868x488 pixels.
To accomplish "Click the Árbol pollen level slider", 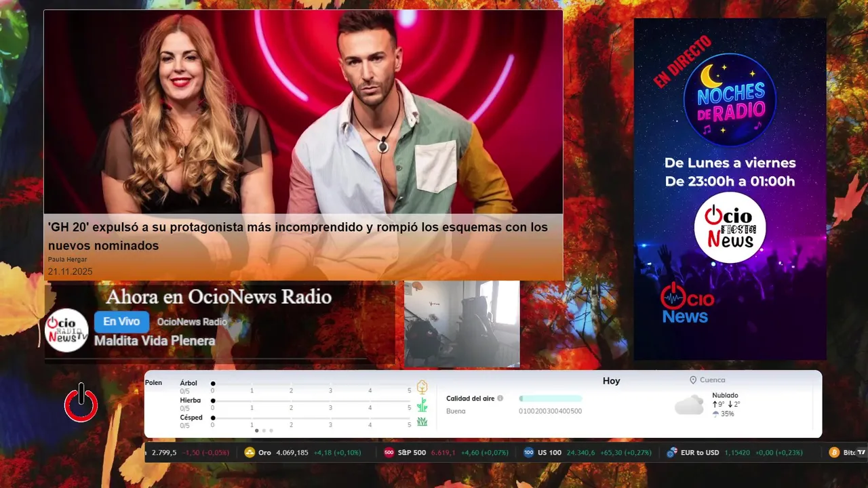I will (311, 384).
